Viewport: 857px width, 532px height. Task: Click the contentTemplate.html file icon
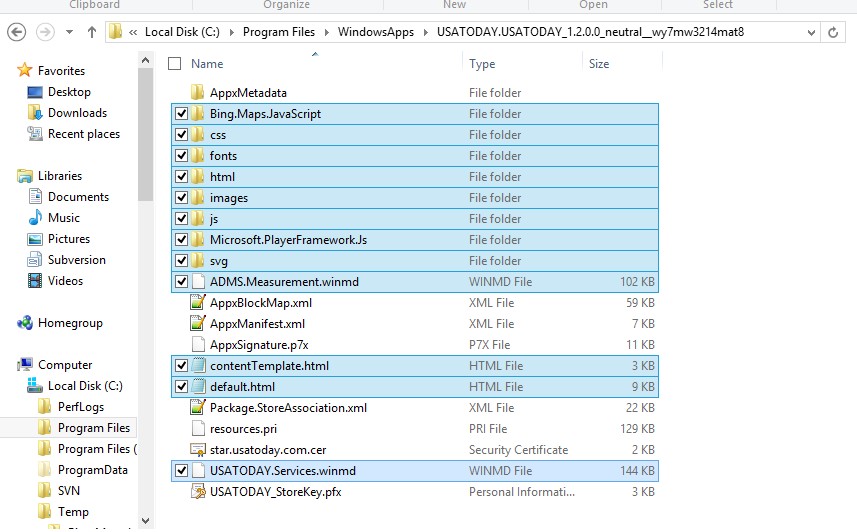(x=199, y=366)
